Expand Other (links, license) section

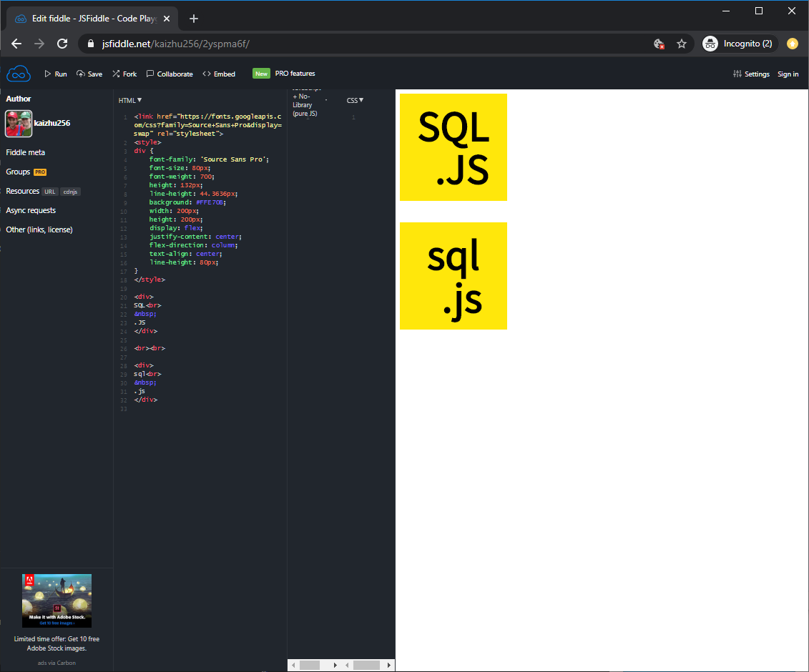click(39, 229)
